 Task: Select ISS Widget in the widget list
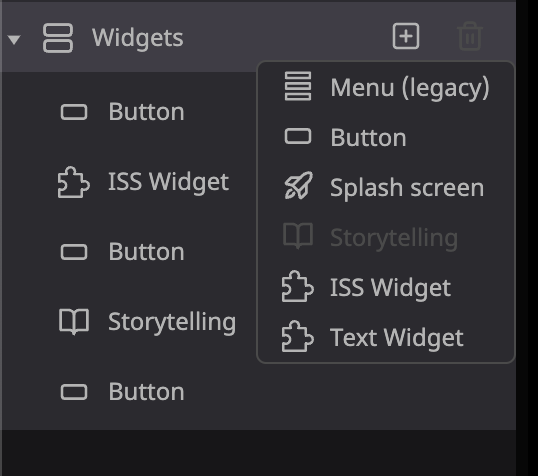point(129,182)
